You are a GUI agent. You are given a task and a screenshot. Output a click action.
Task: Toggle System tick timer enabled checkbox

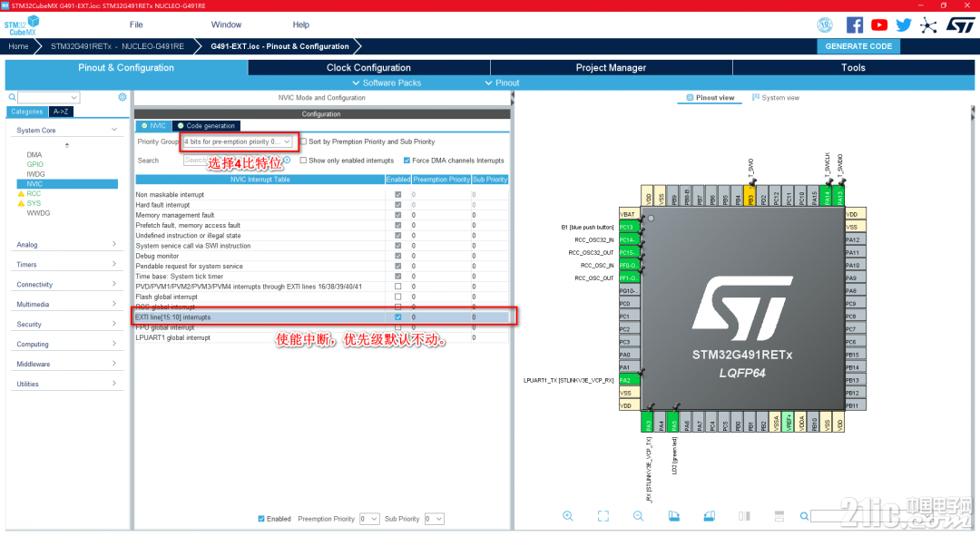point(397,276)
